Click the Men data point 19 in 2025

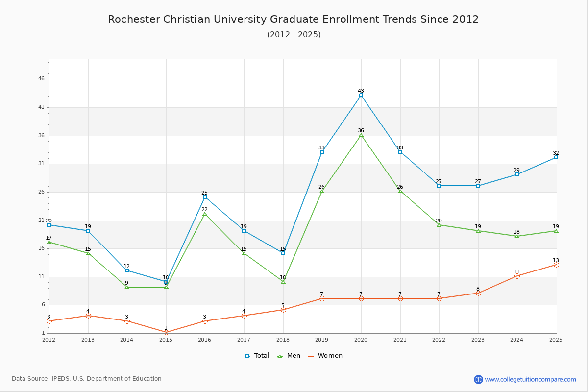tap(556, 231)
